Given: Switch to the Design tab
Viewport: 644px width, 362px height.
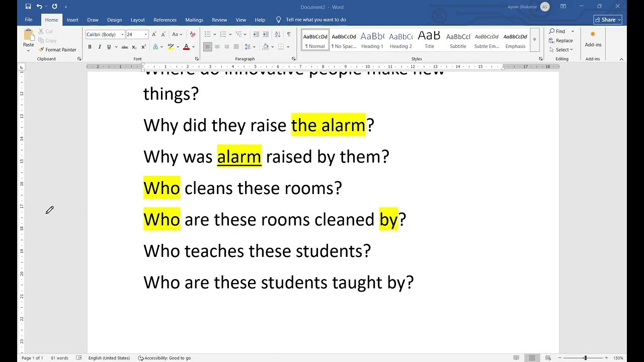Looking at the screenshot, I should click(114, 20).
